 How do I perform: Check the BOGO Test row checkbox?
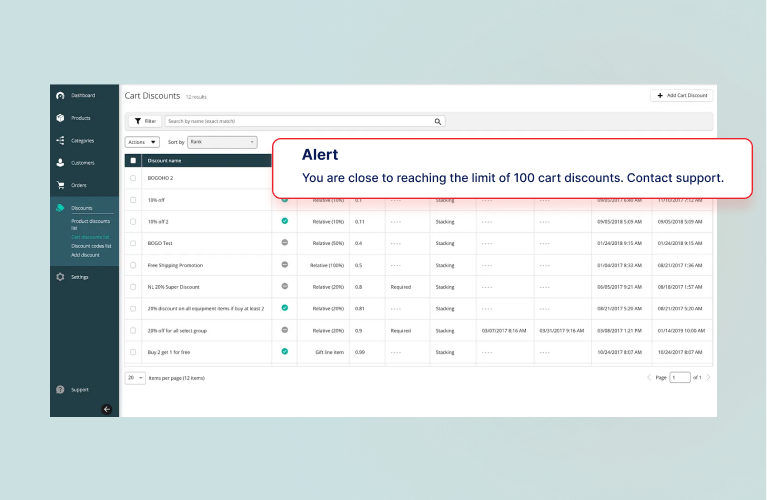pyautogui.click(x=133, y=243)
